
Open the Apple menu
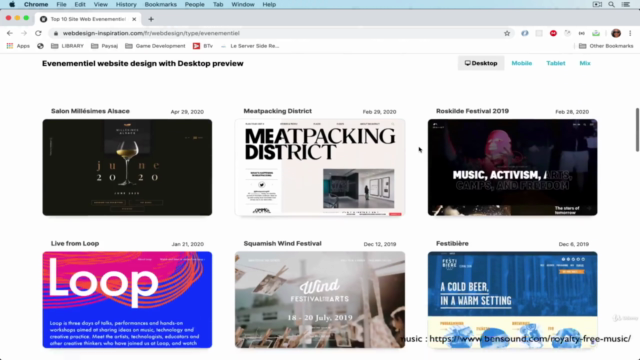coord(12,4)
